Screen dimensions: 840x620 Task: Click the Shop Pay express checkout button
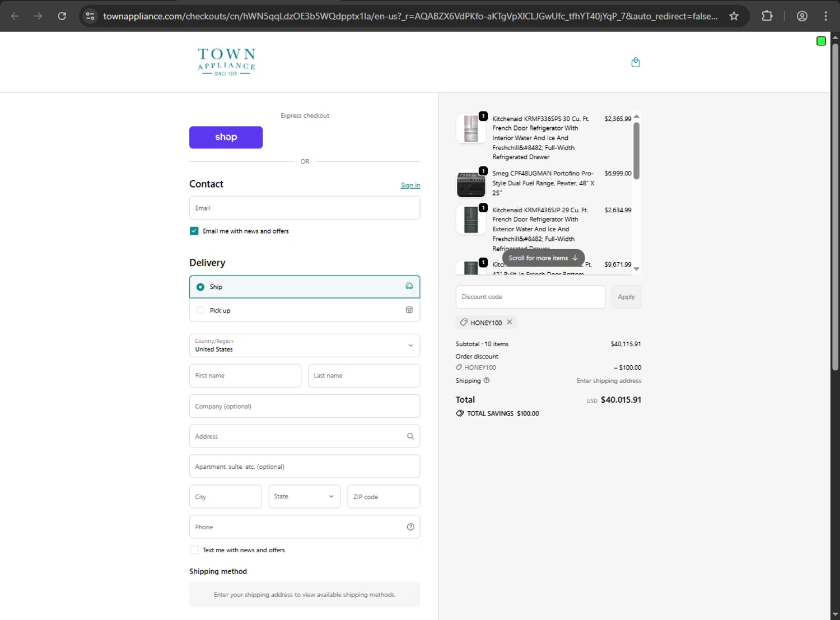pyautogui.click(x=226, y=137)
